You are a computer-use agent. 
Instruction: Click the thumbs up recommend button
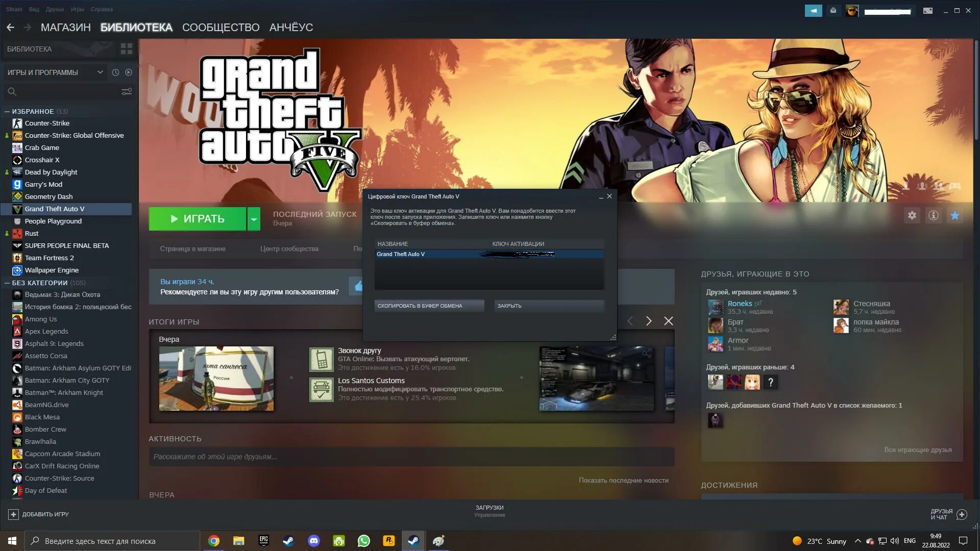[356, 286]
